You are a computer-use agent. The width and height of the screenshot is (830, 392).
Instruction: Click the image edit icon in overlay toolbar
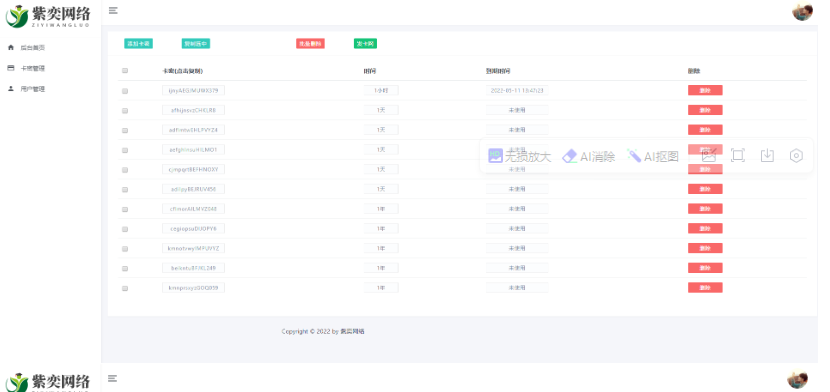pos(709,156)
